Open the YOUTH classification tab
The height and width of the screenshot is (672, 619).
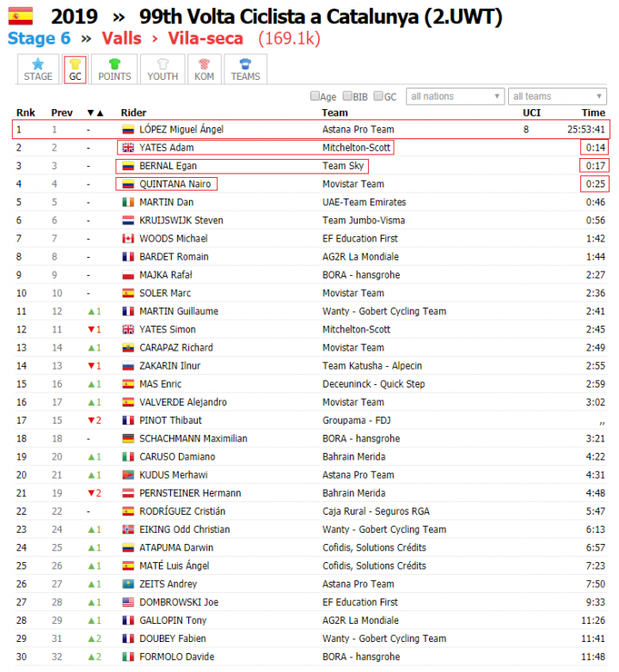click(x=162, y=69)
